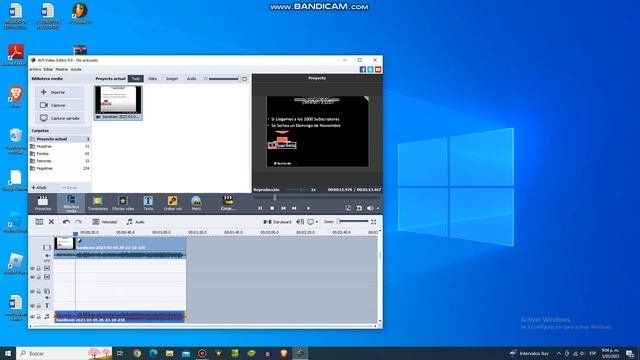
Task: Stop the preview playback
Action: click(x=272, y=208)
